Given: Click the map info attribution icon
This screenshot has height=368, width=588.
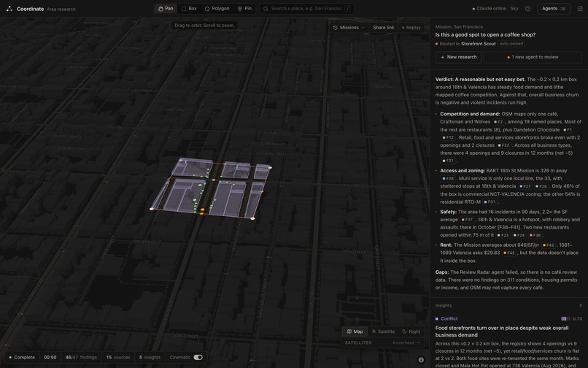Looking at the screenshot, I should click(421, 360).
